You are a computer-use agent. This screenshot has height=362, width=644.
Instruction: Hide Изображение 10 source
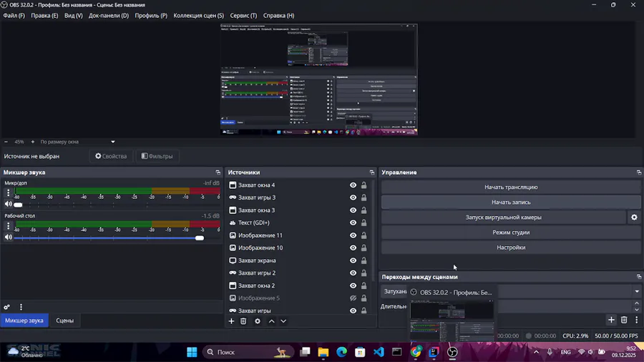pos(353,248)
